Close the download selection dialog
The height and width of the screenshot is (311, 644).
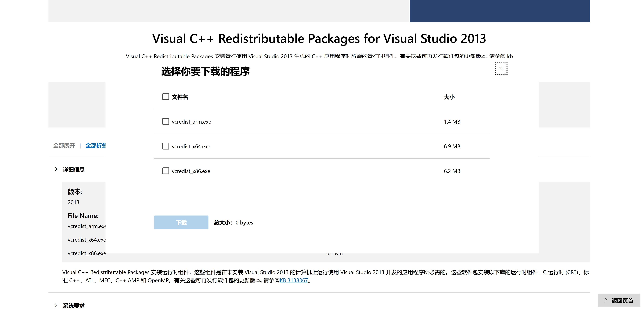coord(501,69)
